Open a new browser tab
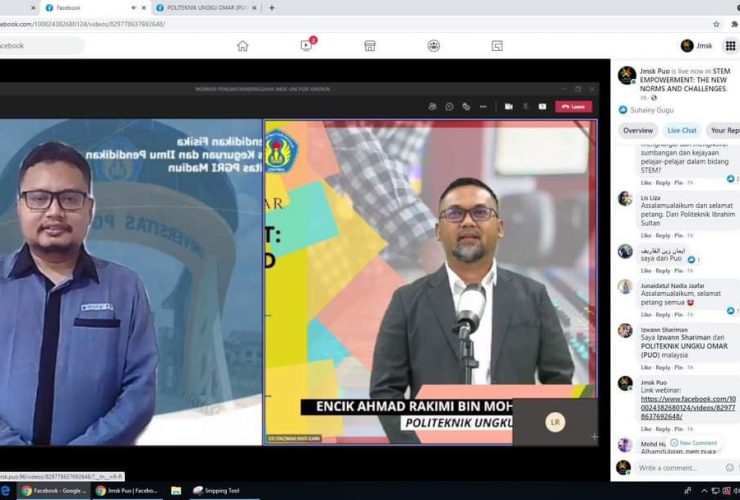 tap(271, 8)
